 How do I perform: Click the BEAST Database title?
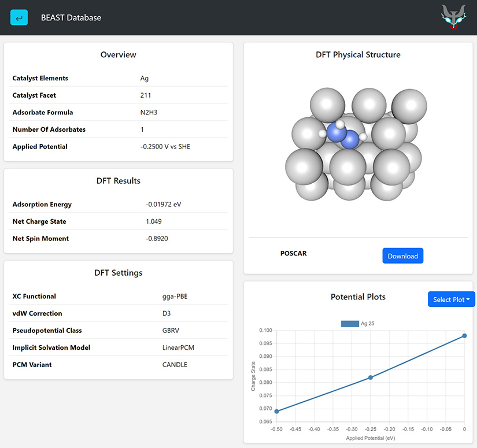71,18
